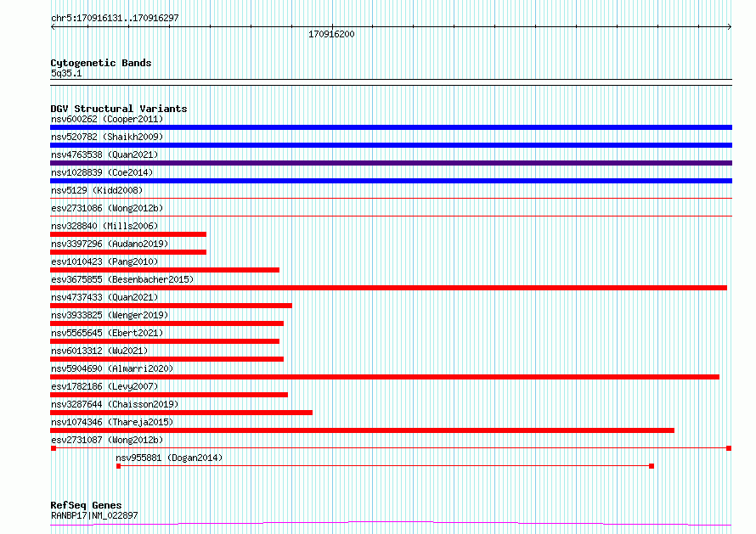Open the nsv5565645 (Ebert2021) label
The image size is (756, 534).
(x=107, y=333)
